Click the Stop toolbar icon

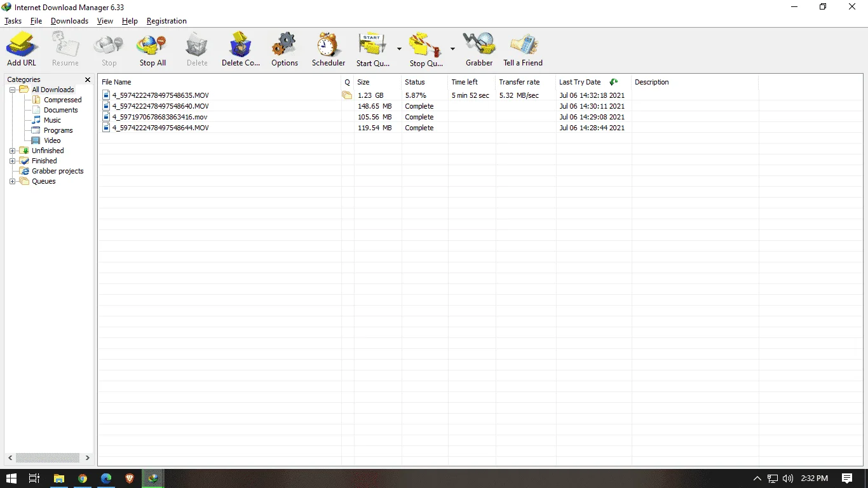pos(109,44)
